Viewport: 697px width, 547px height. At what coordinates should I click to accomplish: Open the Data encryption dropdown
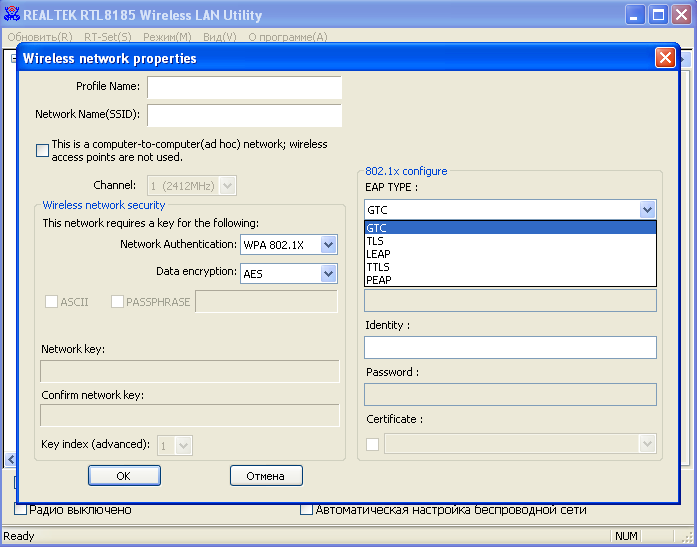pos(328,272)
